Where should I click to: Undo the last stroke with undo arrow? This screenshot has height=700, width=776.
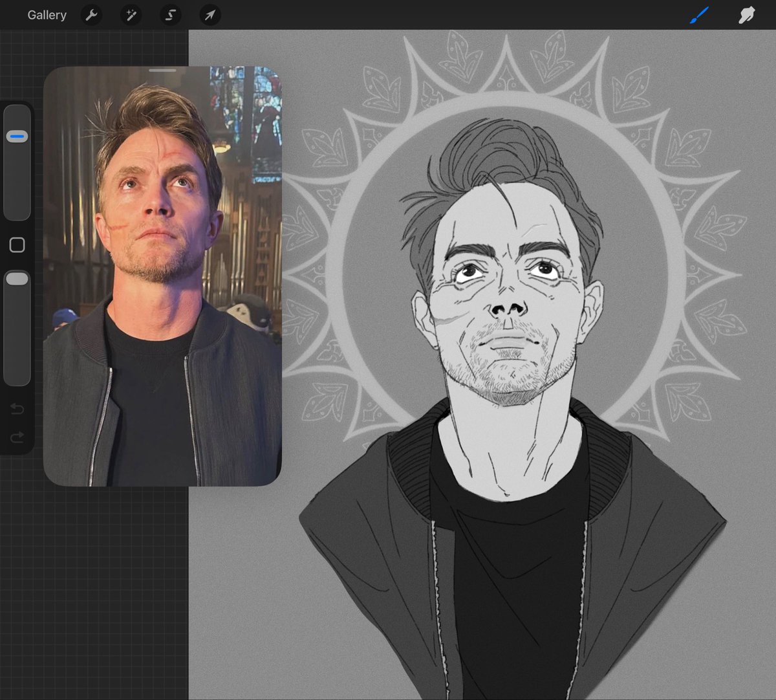point(17,409)
